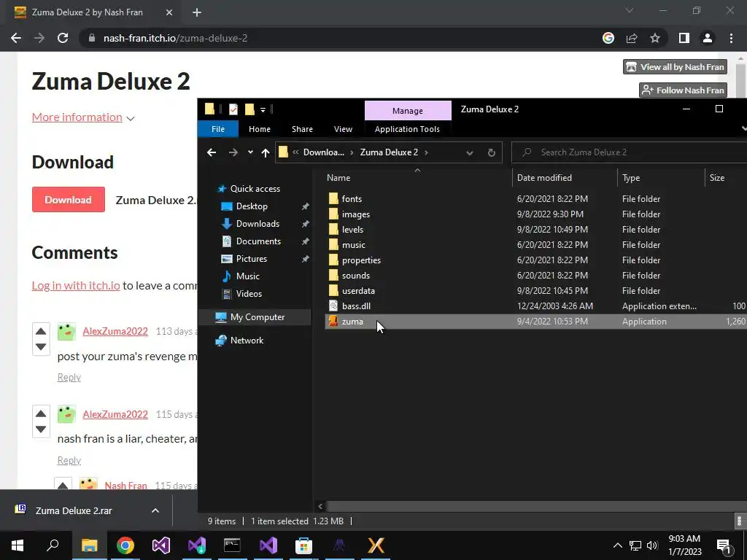Open the Windows Start menu
The width and height of the screenshot is (747, 560).
pos(18,545)
